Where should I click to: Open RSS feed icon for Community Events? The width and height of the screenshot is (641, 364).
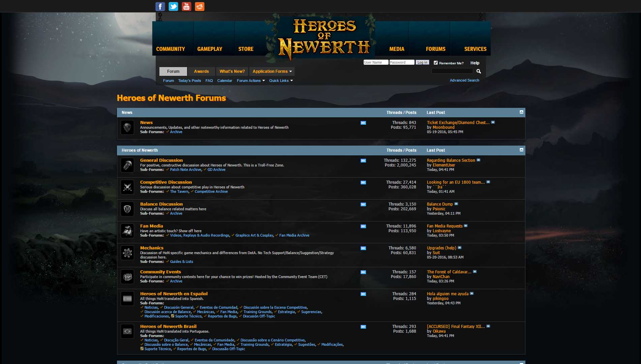point(363,272)
